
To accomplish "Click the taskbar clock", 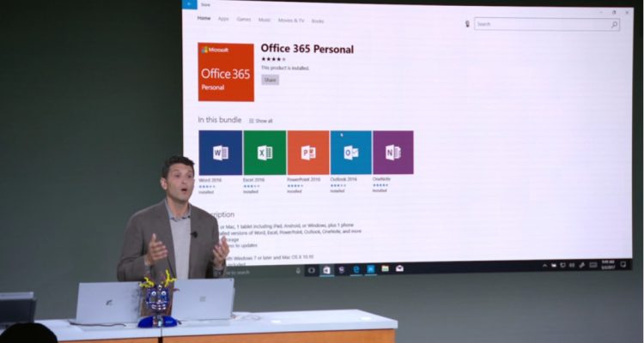I will 608,263.
